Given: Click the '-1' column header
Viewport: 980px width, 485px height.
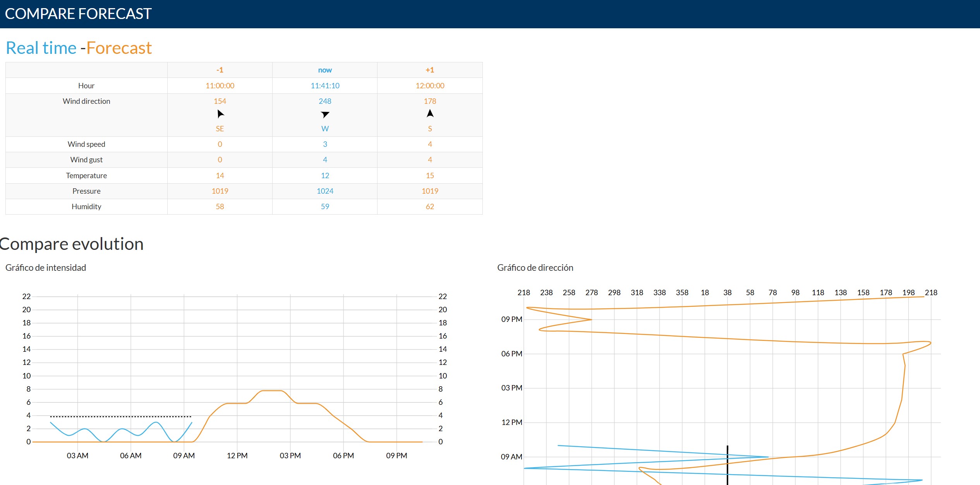Looking at the screenshot, I should click(220, 70).
